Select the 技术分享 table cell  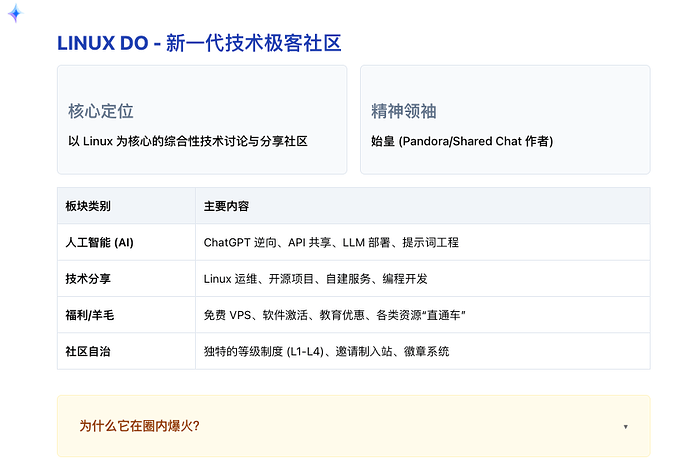(126, 278)
